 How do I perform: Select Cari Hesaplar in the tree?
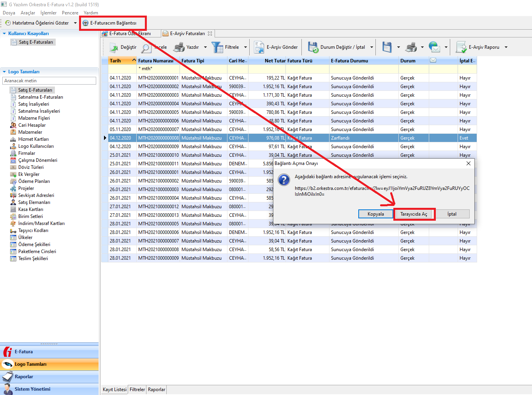(x=32, y=125)
